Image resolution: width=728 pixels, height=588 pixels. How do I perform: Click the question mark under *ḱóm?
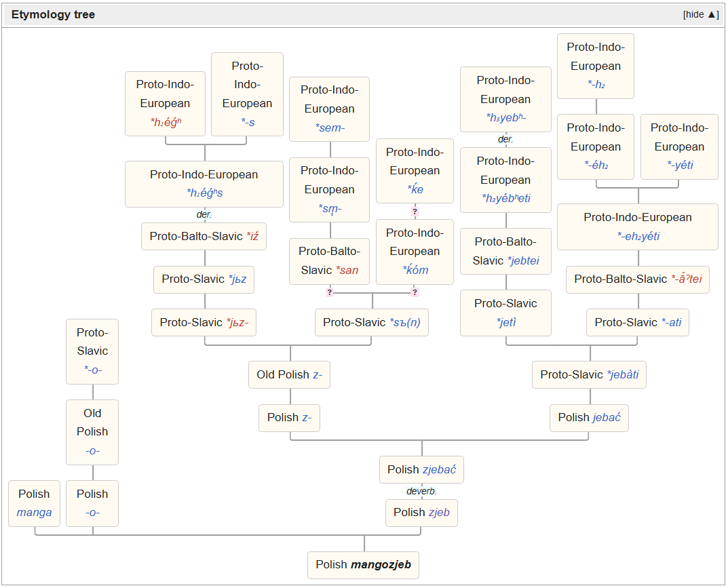[x=415, y=292]
